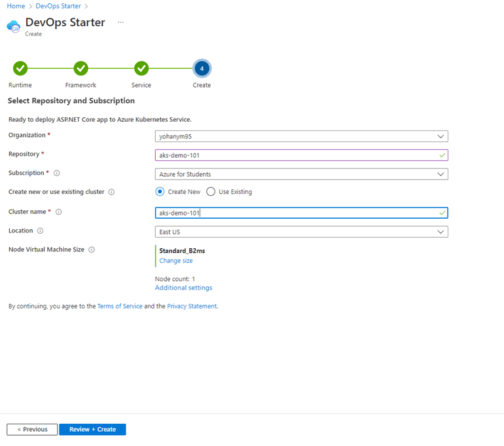Click the Change size link
The image size is (504, 446).
click(x=176, y=261)
